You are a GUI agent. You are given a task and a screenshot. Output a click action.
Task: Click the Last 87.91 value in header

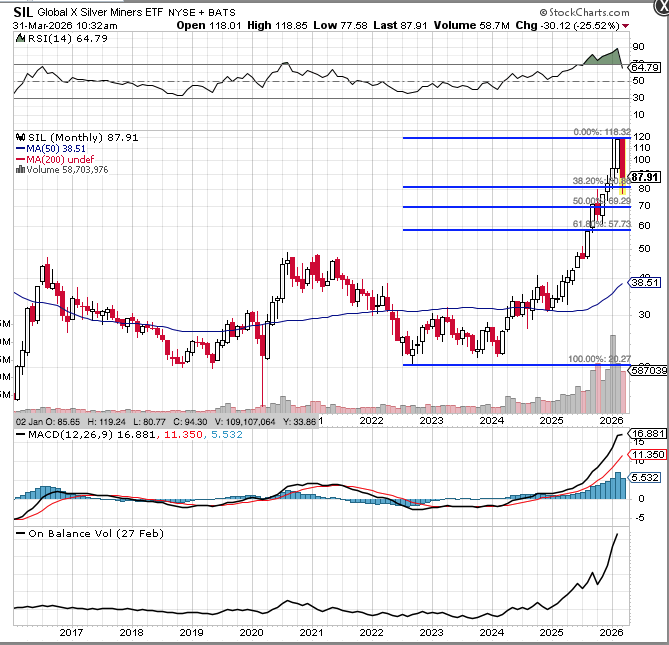(x=400, y=26)
